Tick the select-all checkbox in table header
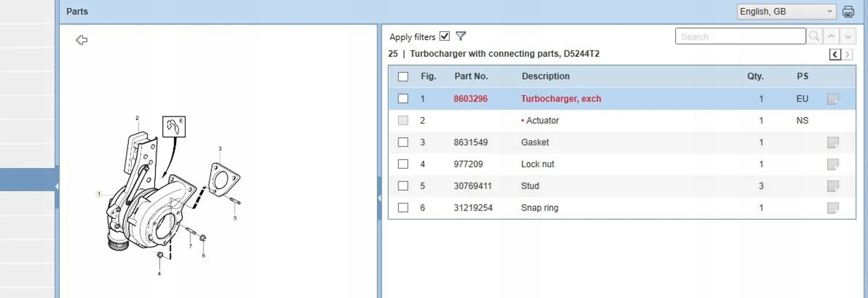 point(403,77)
